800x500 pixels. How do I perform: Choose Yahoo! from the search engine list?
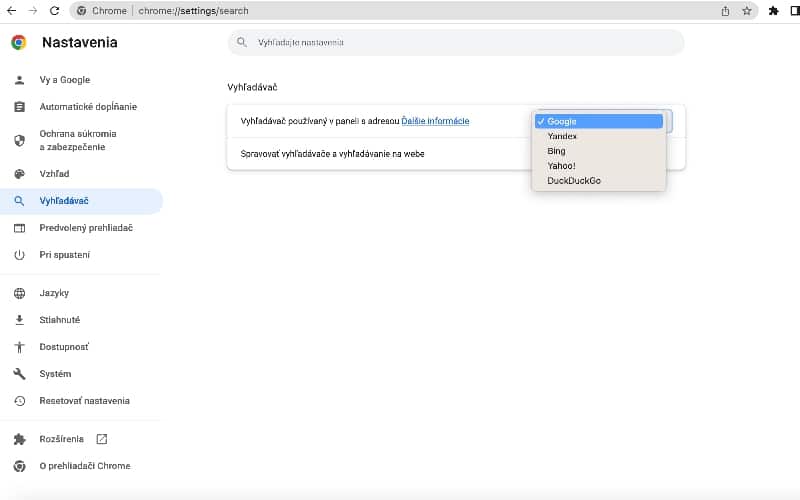tap(598, 166)
